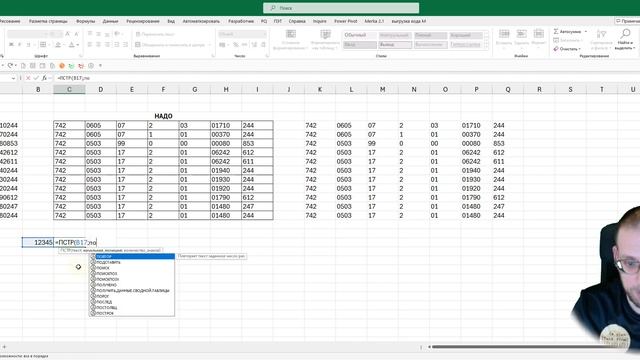Decrease font size with the smaller A icon
The width and height of the screenshot is (640, 360).
coord(76,34)
